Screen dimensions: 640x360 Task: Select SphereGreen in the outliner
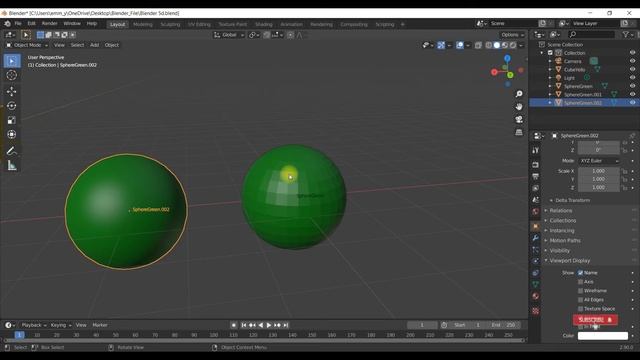pos(578,86)
